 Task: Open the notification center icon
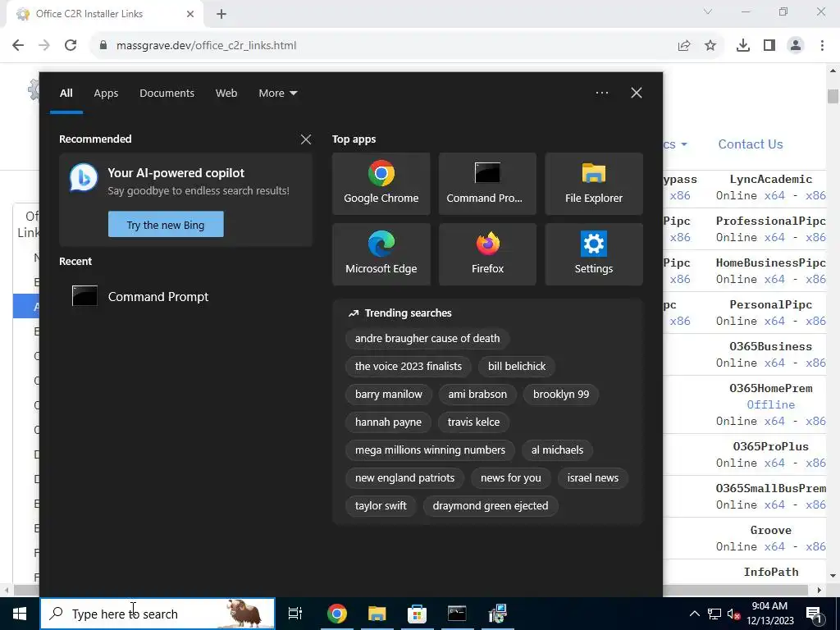814,614
